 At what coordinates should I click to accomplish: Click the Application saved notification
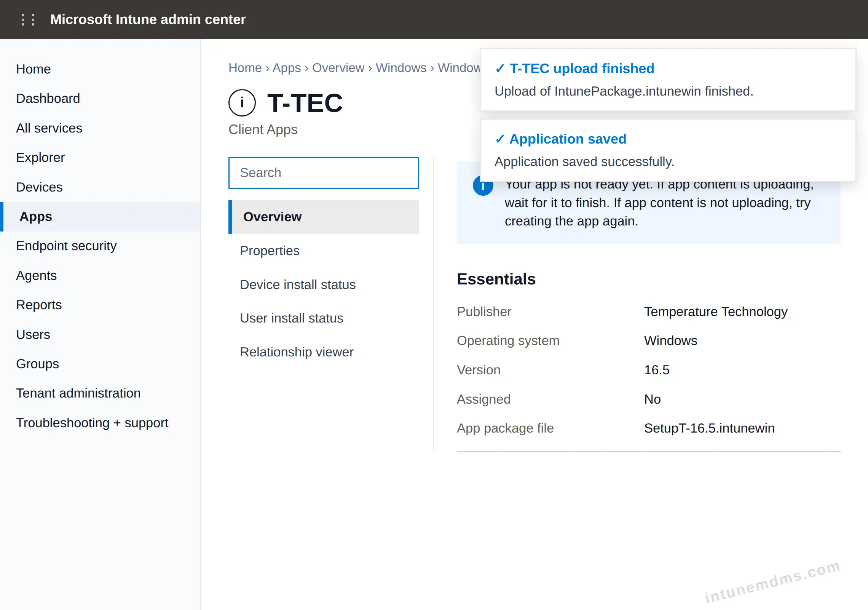[668, 150]
